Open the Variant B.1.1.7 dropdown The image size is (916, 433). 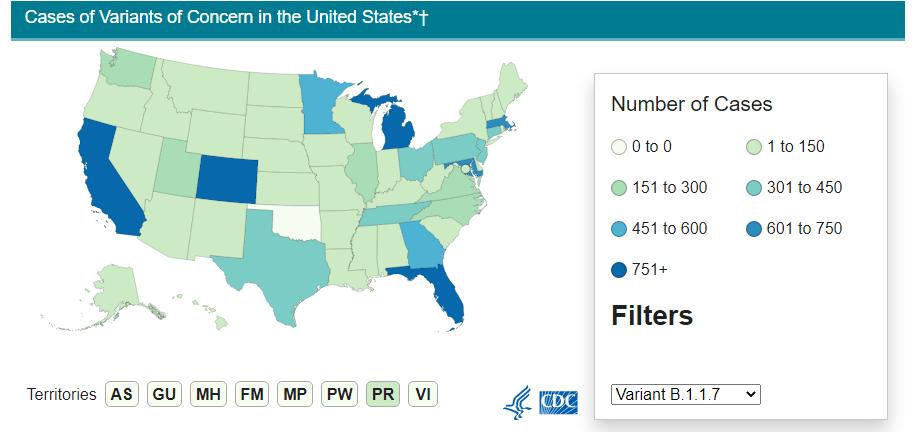tap(686, 394)
